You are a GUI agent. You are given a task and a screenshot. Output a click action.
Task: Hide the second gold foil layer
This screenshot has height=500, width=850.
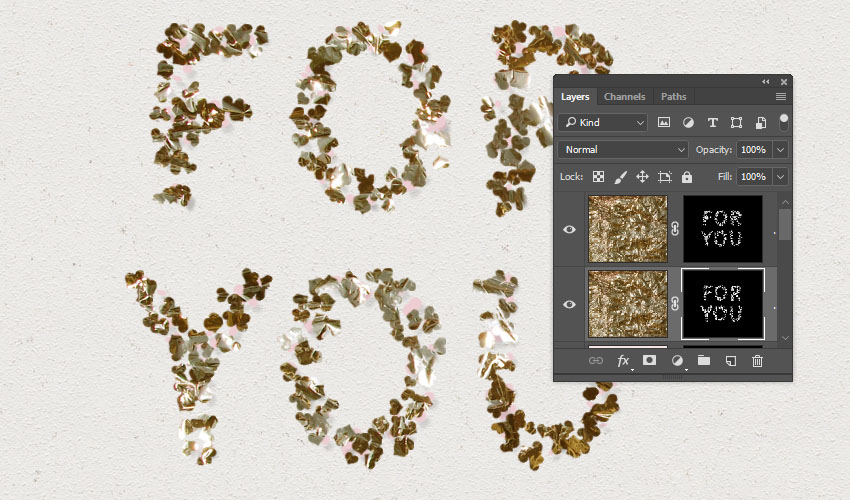(570, 304)
